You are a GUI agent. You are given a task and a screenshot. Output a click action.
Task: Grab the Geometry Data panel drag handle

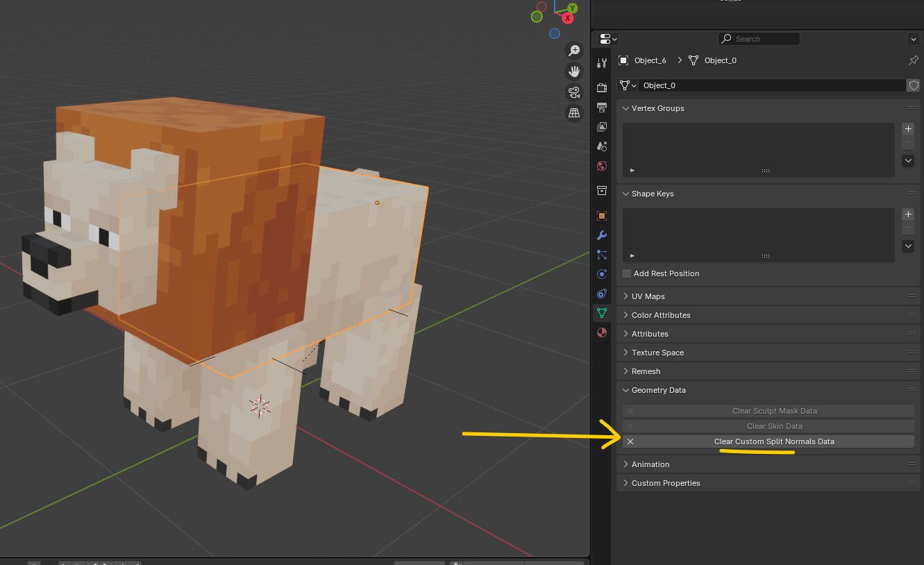(912, 390)
